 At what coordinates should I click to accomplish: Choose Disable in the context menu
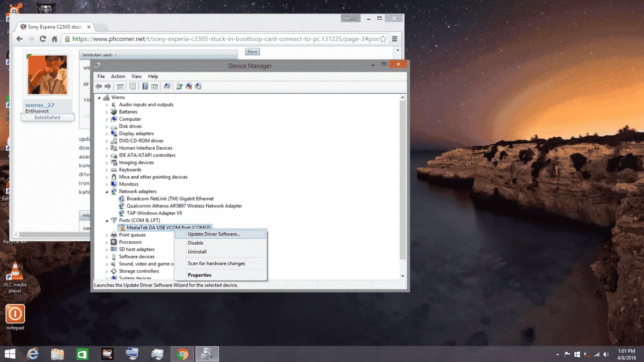coord(221,243)
